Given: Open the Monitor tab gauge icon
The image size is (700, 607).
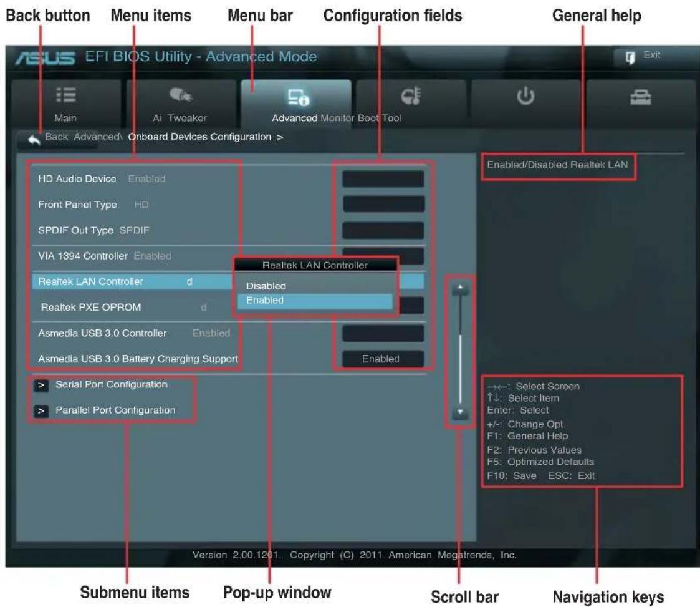Looking at the screenshot, I should (x=411, y=95).
